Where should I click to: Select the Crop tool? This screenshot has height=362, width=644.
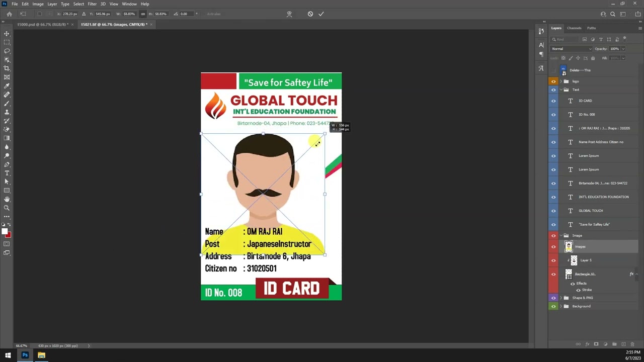[x=7, y=68]
